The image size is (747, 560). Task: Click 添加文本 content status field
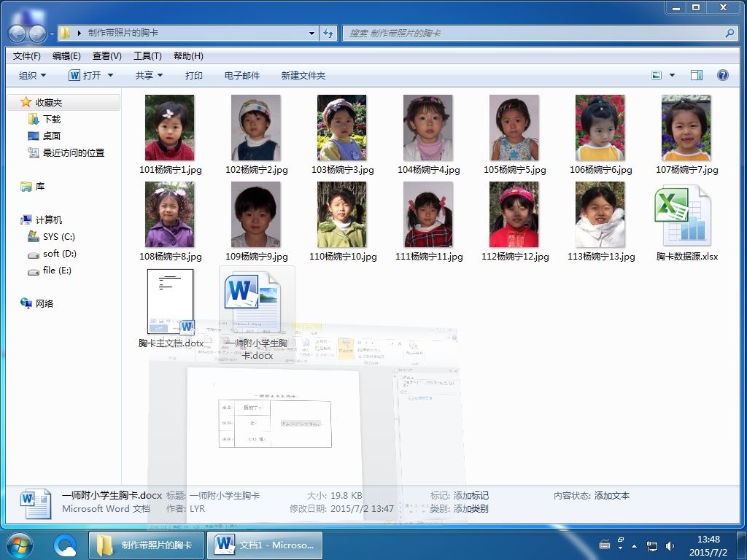[612, 496]
